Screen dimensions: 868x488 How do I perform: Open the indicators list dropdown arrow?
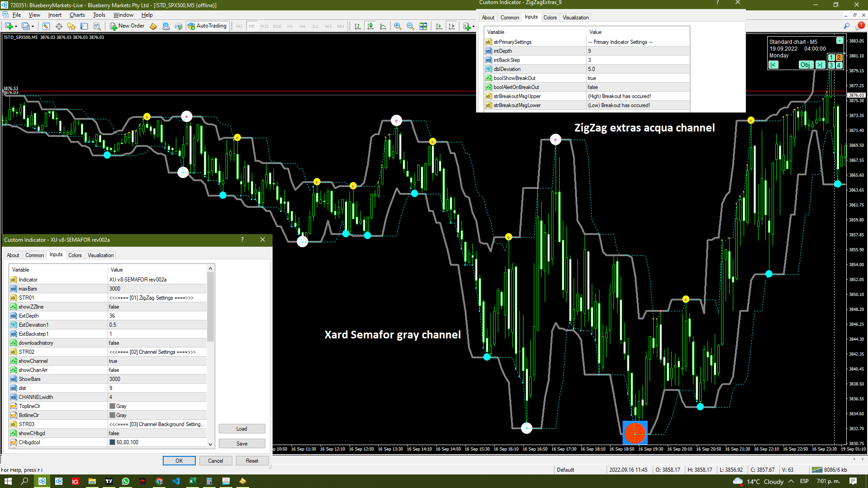tap(473, 26)
